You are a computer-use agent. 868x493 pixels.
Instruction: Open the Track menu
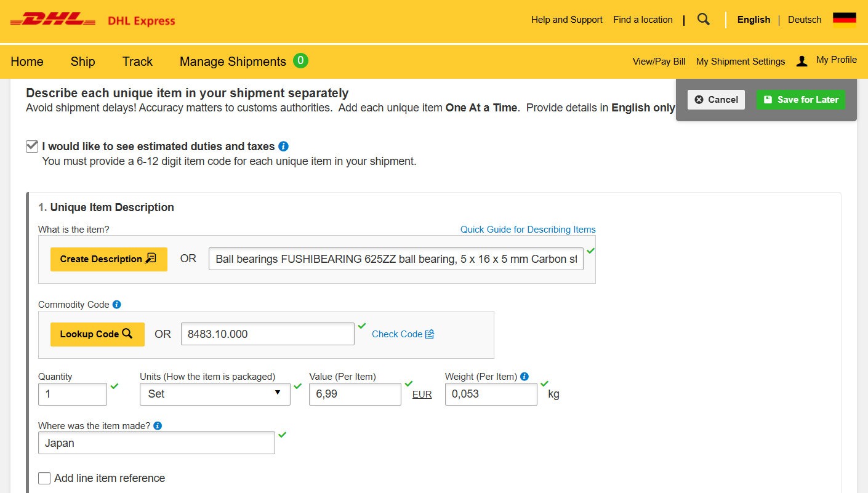click(137, 62)
